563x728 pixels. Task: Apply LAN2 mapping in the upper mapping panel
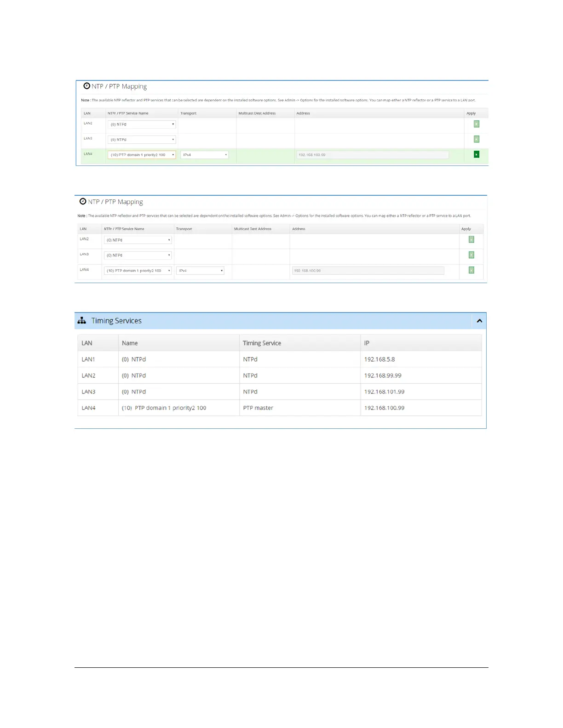pyautogui.click(x=477, y=124)
